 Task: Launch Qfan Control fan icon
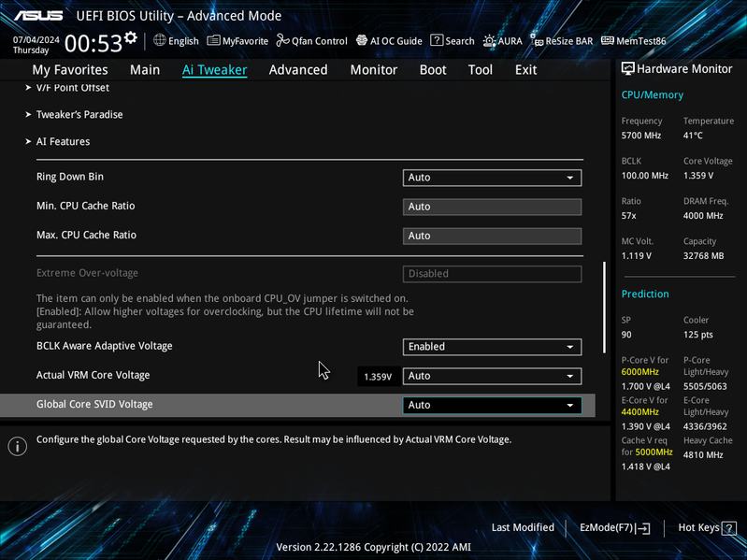click(x=283, y=40)
